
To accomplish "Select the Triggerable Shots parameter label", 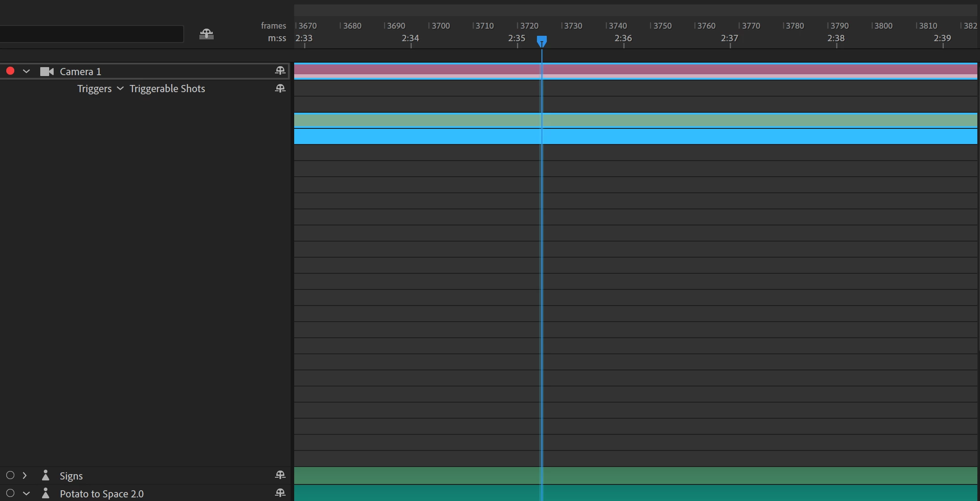I will [167, 89].
